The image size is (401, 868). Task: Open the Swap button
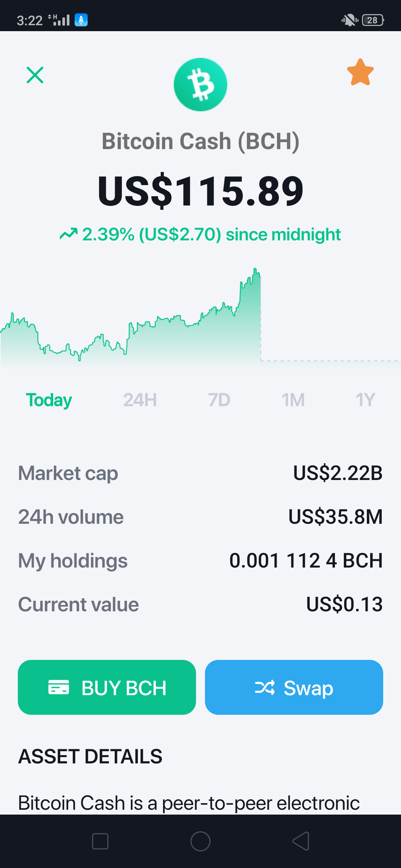(294, 687)
